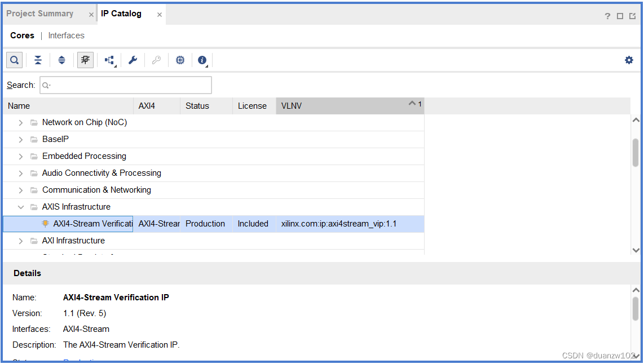Click the key License Status icon

pos(156,60)
